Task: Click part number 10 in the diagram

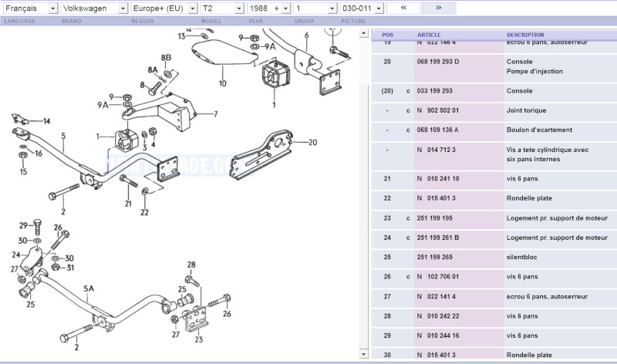Action: coord(222,83)
